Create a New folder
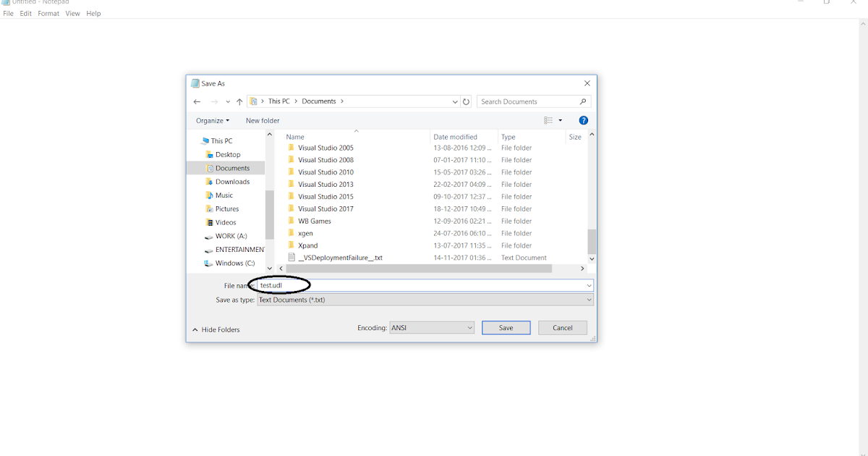The width and height of the screenshot is (868, 456). pyautogui.click(x=262, y=120)
